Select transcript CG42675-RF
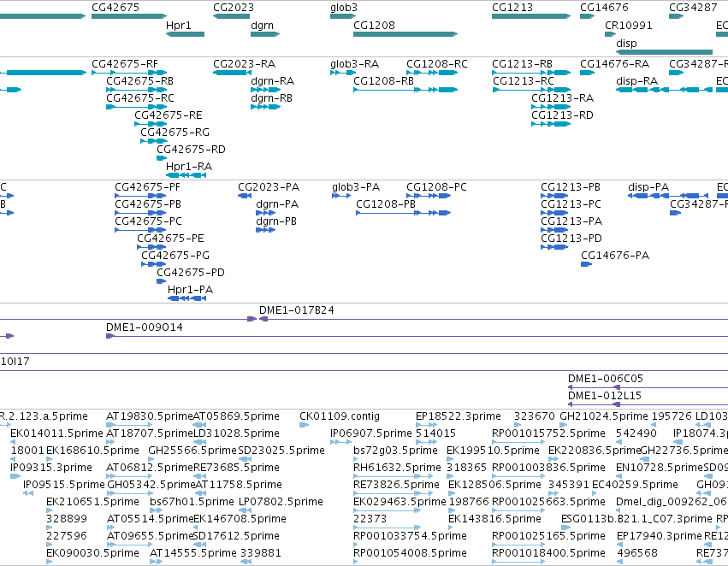 pos(125,64)
